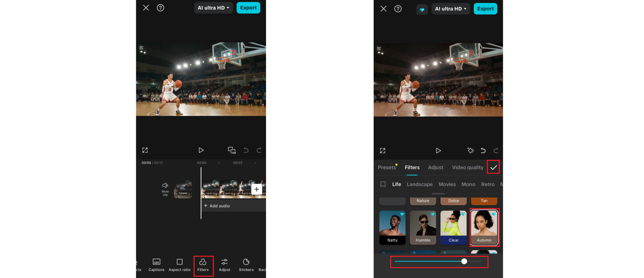Tap Export on the Filters panel screen
644x278 pixels.
[485, 9]
